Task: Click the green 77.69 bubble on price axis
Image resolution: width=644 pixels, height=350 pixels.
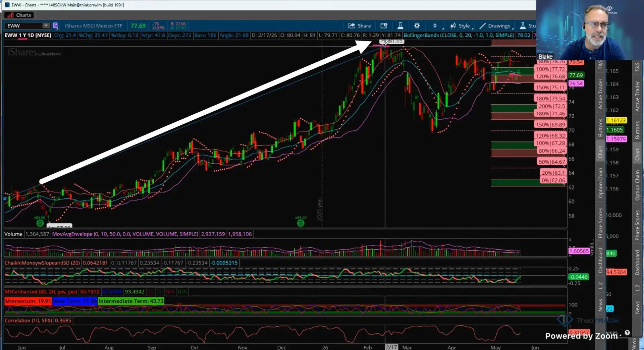Action: [576, 75]
